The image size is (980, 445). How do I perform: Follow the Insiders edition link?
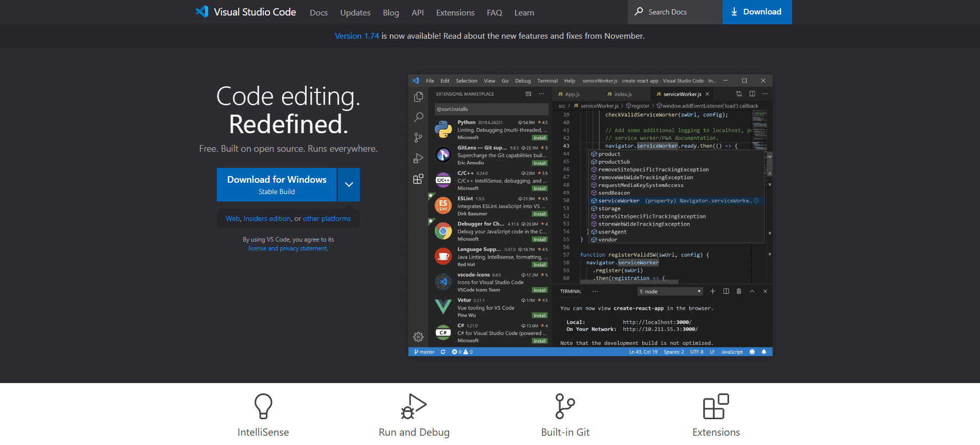pyautogui.click(x=267, y=218)
